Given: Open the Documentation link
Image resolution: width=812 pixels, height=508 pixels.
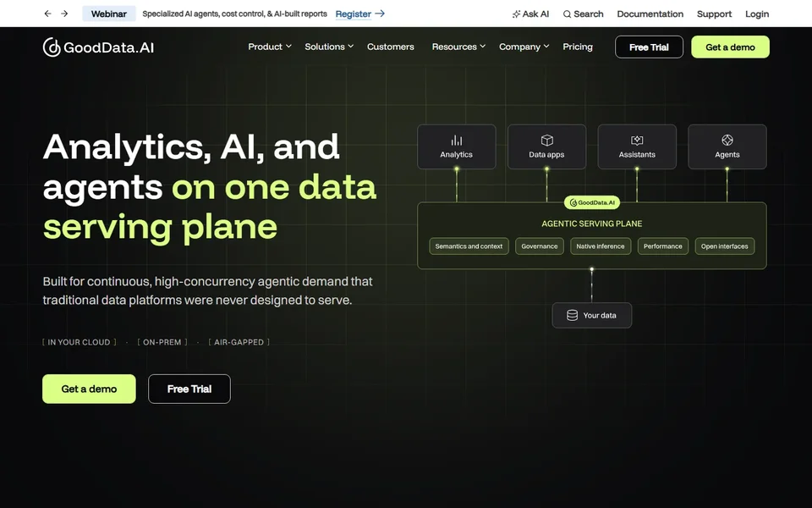Looking at the screenshot, I should pos(650,14).
